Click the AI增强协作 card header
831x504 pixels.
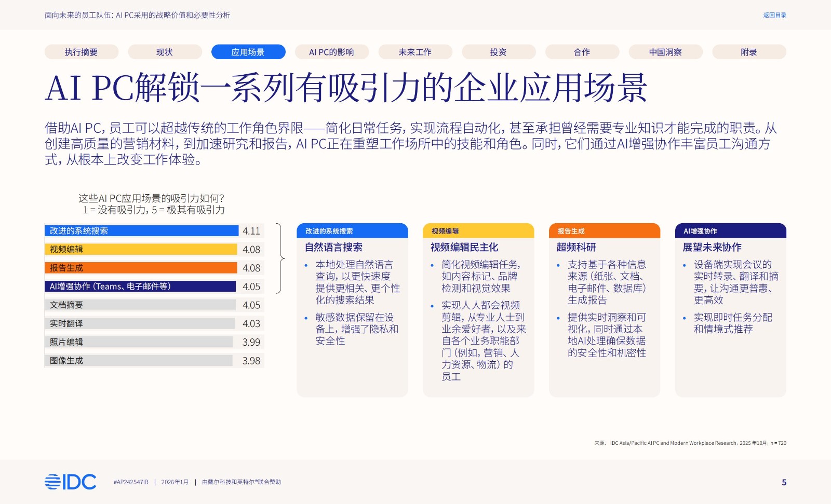pos(730,231)
